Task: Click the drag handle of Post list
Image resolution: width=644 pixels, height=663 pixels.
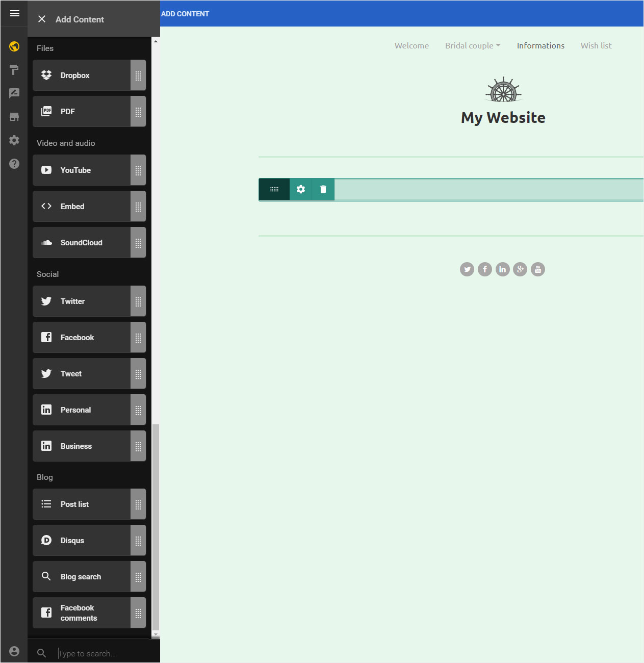Action: [138, 504]
